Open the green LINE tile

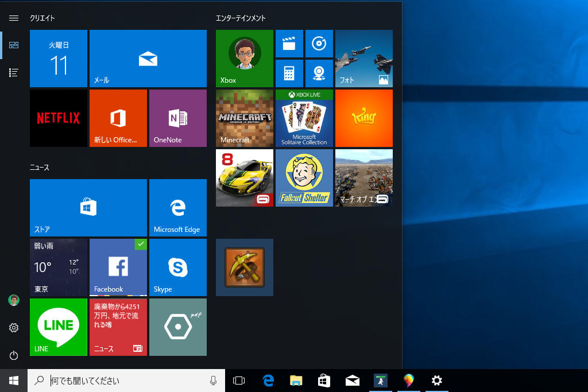pyautogui.click(x=59, y=327)
